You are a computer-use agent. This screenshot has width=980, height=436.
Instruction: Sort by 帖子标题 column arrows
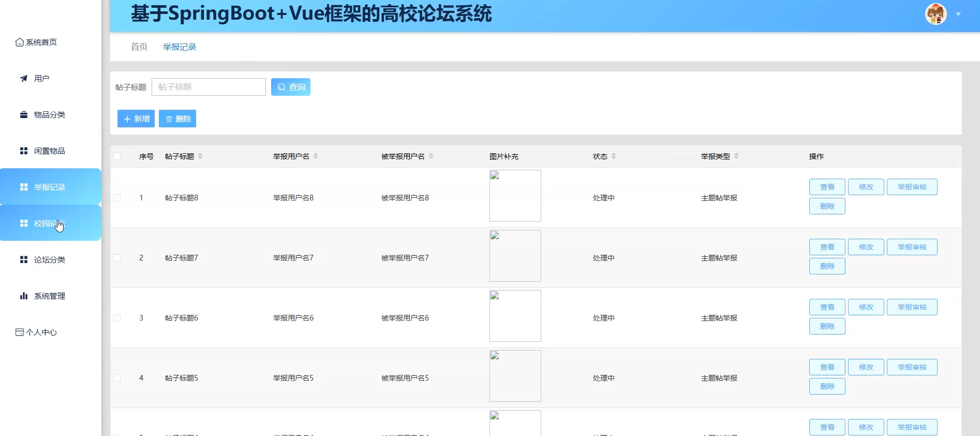click(x=200, y=156)
